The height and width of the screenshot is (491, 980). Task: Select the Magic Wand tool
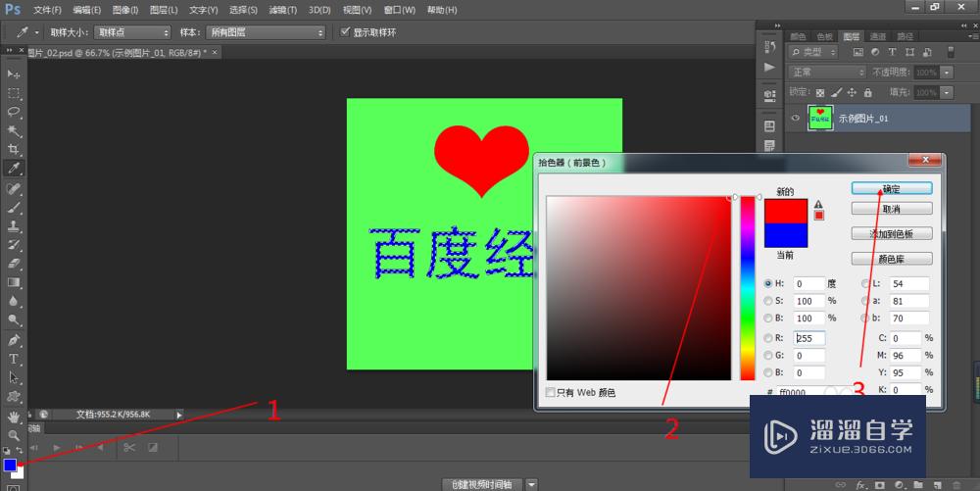[x=13, y=130]
